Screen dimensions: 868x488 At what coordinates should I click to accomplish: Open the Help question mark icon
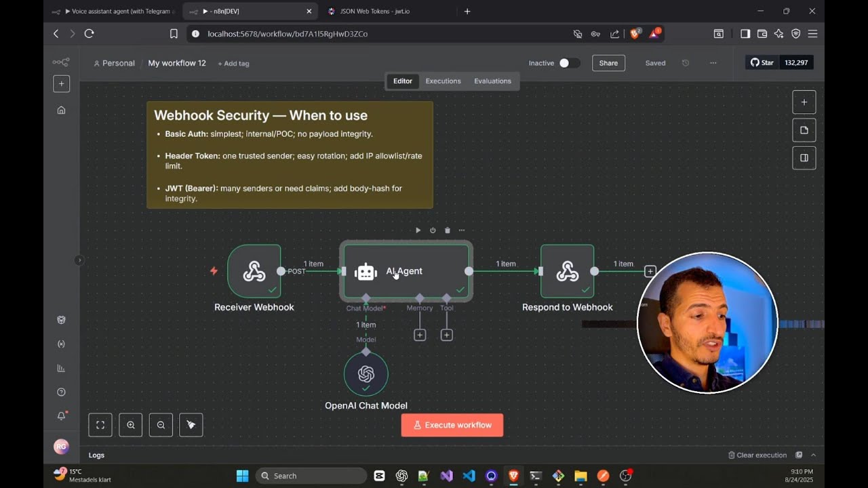pos(61,392)
